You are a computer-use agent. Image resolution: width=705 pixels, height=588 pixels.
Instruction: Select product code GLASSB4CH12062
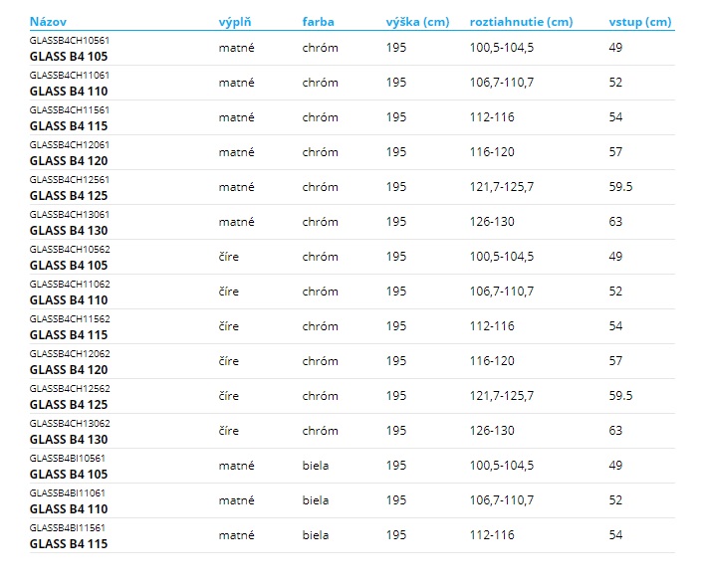click(70, 353)
